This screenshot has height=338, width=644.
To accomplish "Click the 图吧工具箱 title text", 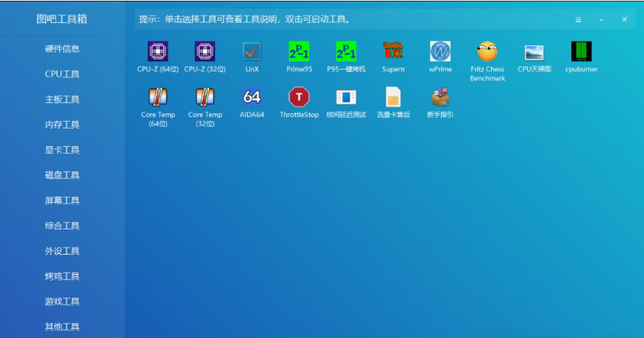I will tap(61, 19).
